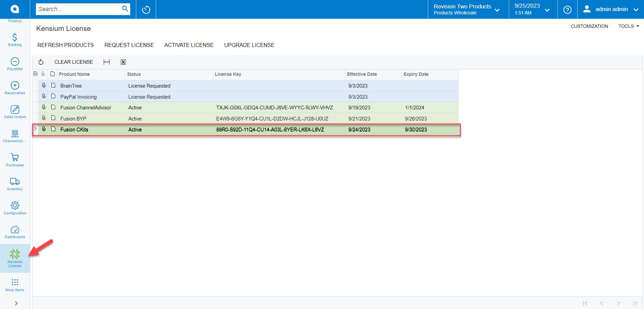
Task: Refresh the license grid
Action: [x=41, y=62]
